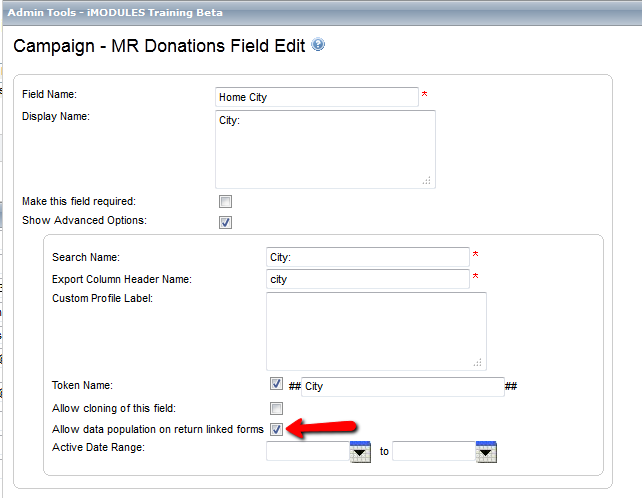Click the Export Column Header Name field
Screen dimensions: 642x498
(368, 279)
